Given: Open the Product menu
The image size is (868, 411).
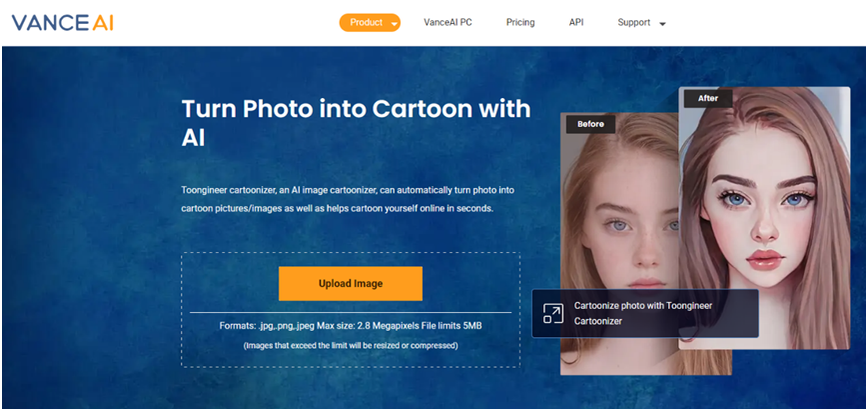Looking at the screenshot, I should tap(370, 23).
